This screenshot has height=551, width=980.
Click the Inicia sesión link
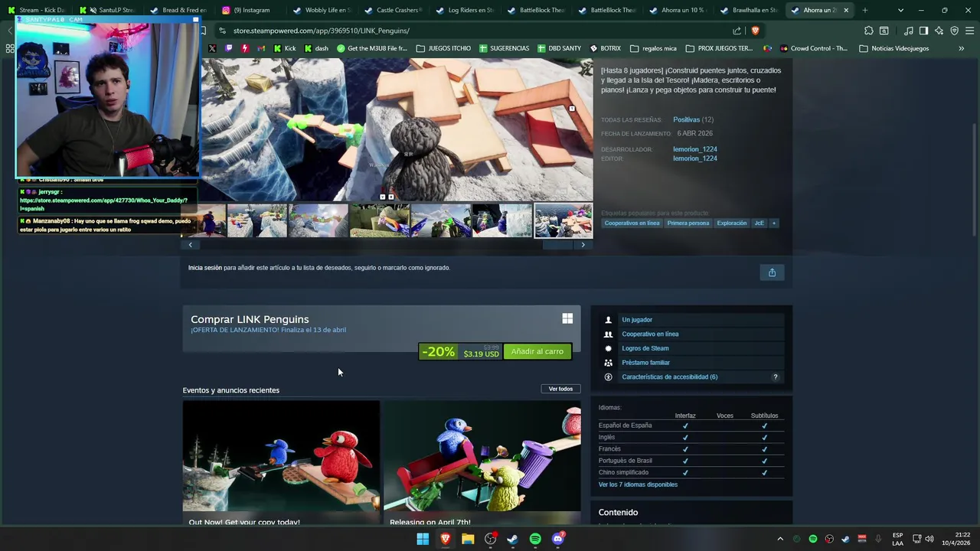click(x=205, y=268)
